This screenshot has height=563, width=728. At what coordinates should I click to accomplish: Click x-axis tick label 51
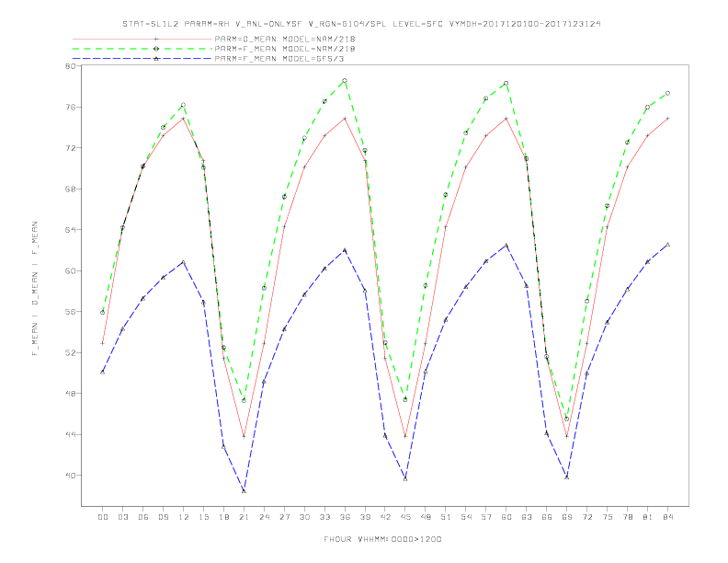click(446, 517)
